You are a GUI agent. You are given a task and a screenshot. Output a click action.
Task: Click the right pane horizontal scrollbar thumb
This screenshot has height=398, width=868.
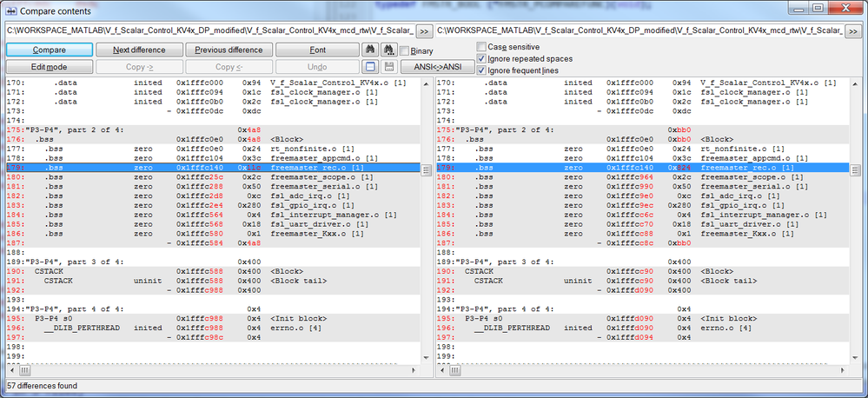point(455,370)
